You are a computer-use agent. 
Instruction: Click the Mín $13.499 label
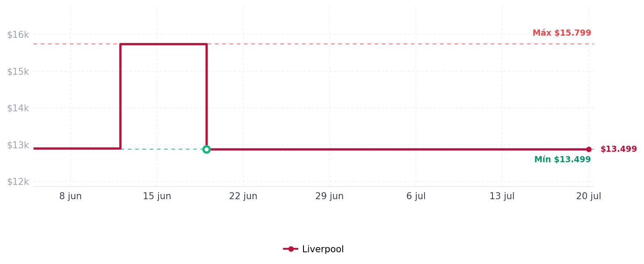(x=563, y=160)
